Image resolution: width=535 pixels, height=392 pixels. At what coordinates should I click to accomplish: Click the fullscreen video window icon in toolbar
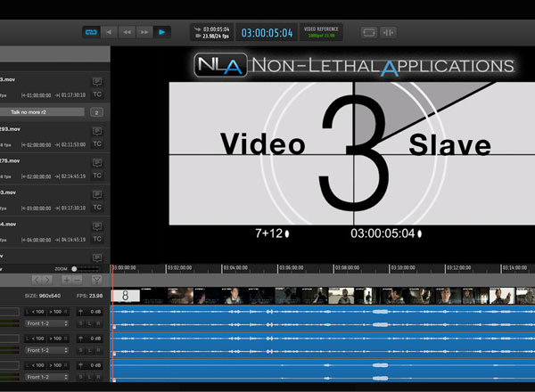(369, 32)
